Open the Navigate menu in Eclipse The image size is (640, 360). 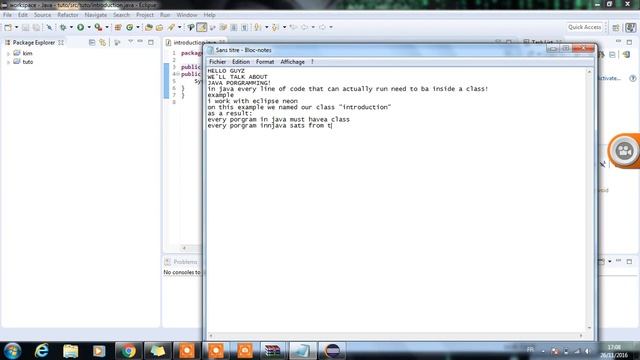[96, 15]
